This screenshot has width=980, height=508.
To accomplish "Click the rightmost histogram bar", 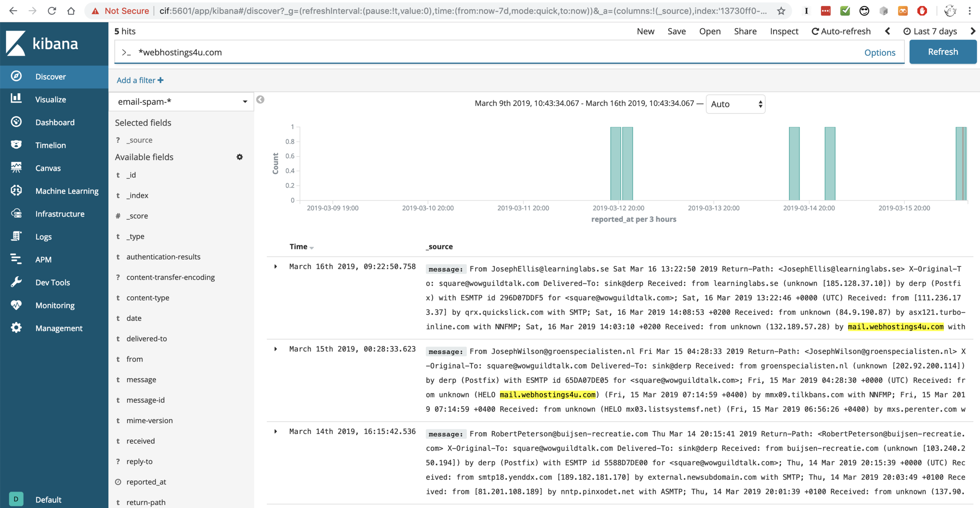I will (x=961, y=164).
